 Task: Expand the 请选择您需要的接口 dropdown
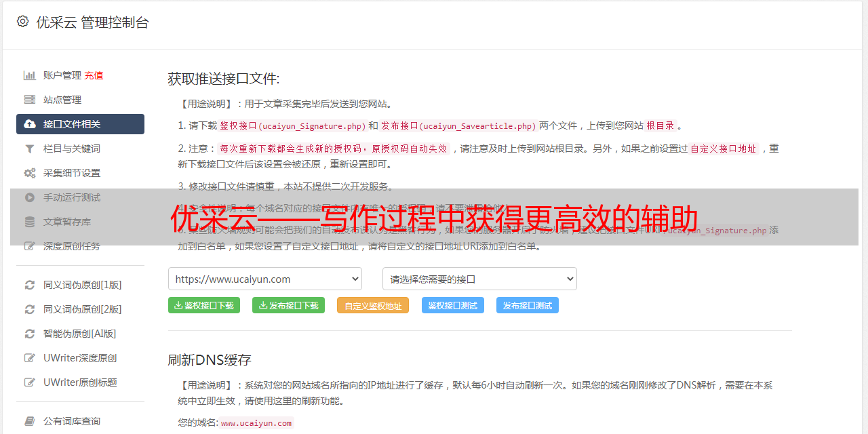pyautogui.click(x=479, y=279)
